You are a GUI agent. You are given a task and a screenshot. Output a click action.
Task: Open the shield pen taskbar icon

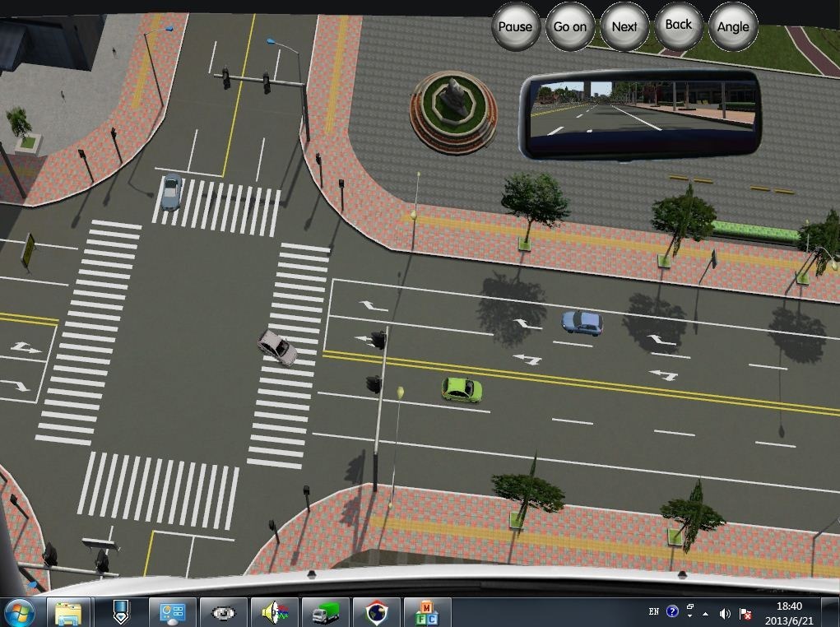[x=120, y=612]
